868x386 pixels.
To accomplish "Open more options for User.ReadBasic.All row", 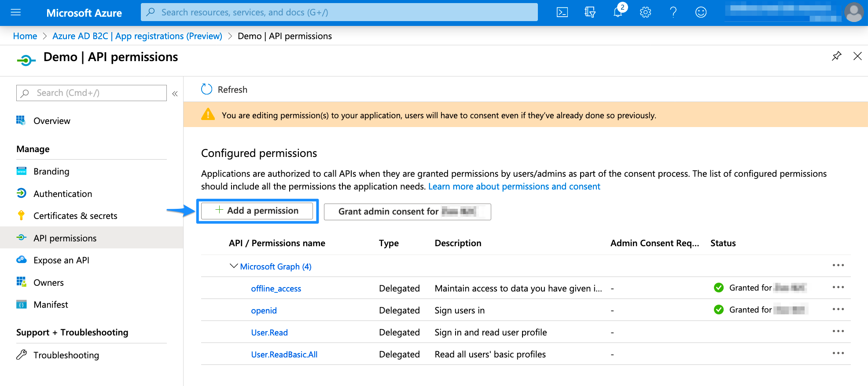I will coord(838,353).
